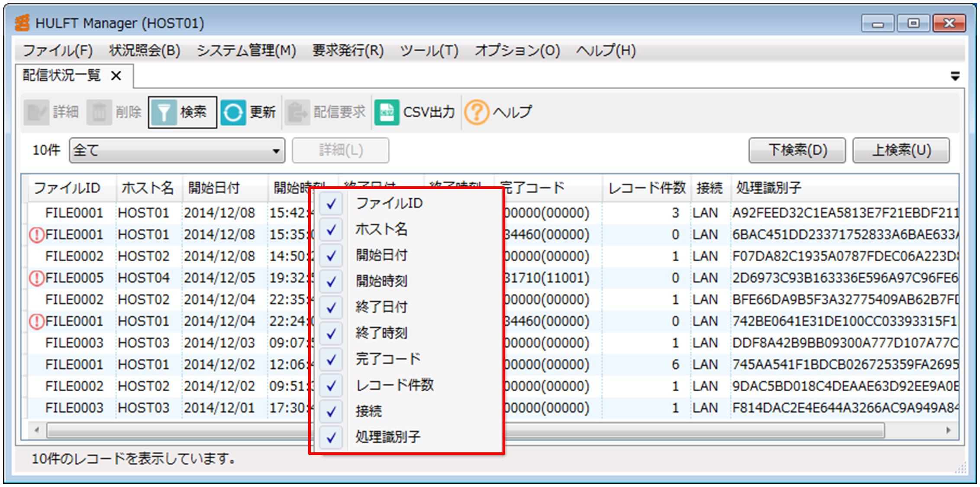The width and height of the screenshot is (980, 487).
Task: Select completion code 31710(11001)
Action: pyautogui.click(x=546, y=278)
